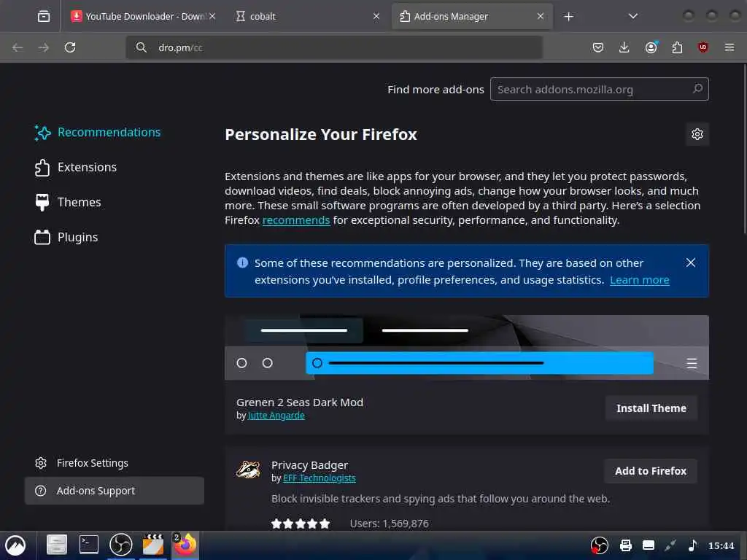Viewport: 747px width, 560px height.
Task: Open a new tab with plus button
Action: tap(568, 17)
